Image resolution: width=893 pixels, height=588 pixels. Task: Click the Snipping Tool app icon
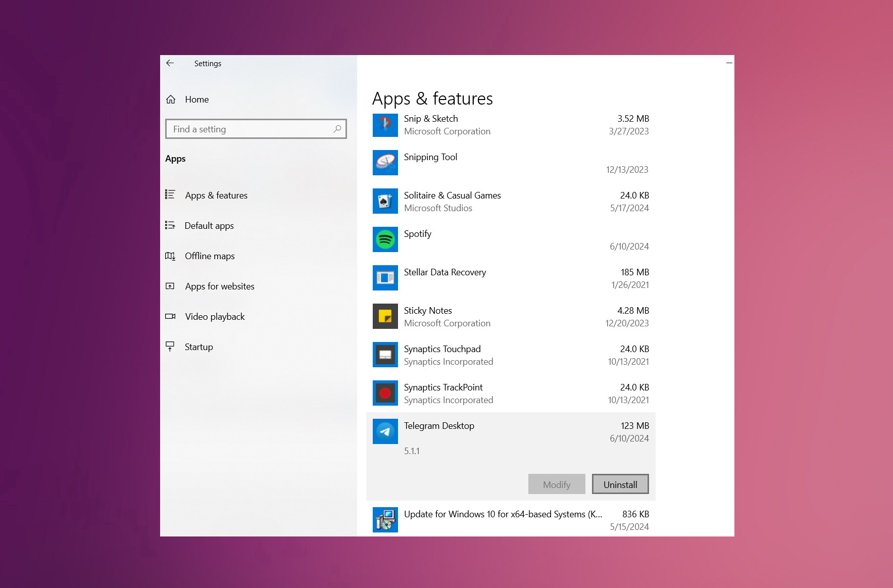click(385, 163)
